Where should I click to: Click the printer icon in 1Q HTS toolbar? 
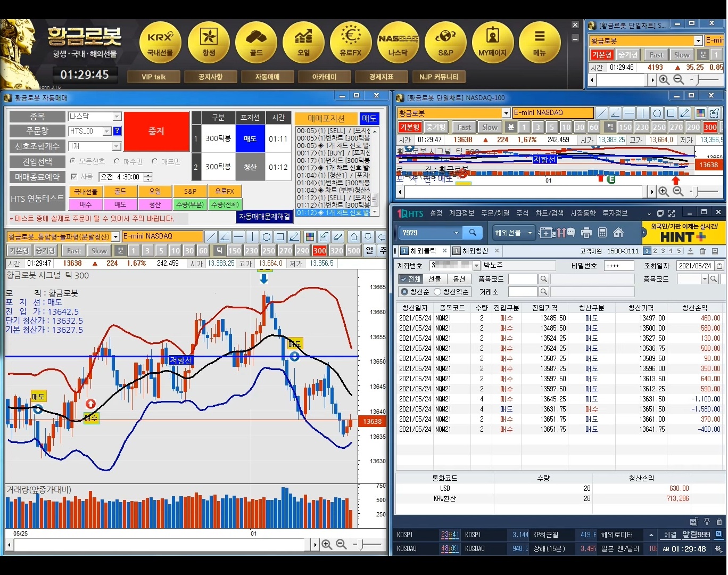(x=586, y=233)
